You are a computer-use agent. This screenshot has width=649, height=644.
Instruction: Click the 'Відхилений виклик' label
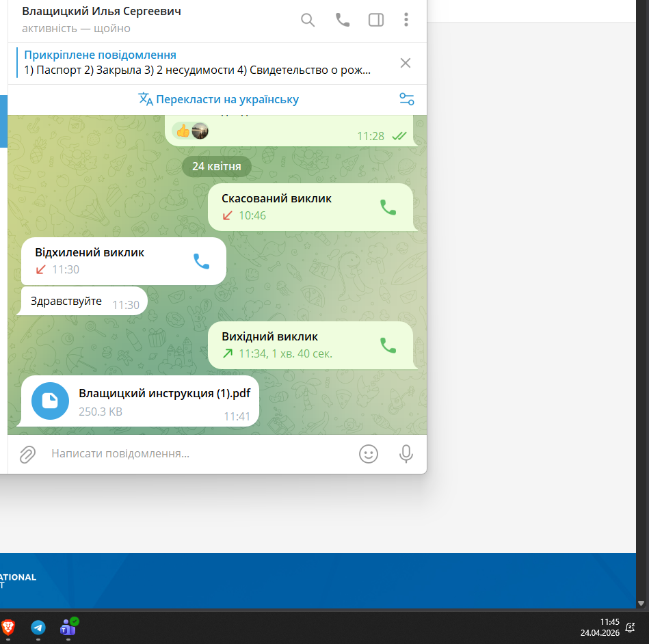coord(90,252)
